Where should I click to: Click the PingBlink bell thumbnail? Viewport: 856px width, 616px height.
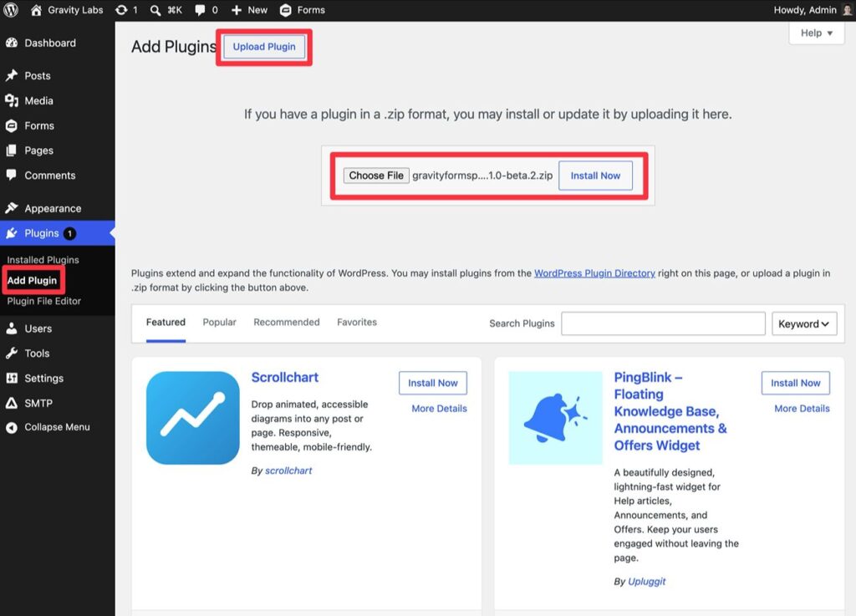click(555, 418)
